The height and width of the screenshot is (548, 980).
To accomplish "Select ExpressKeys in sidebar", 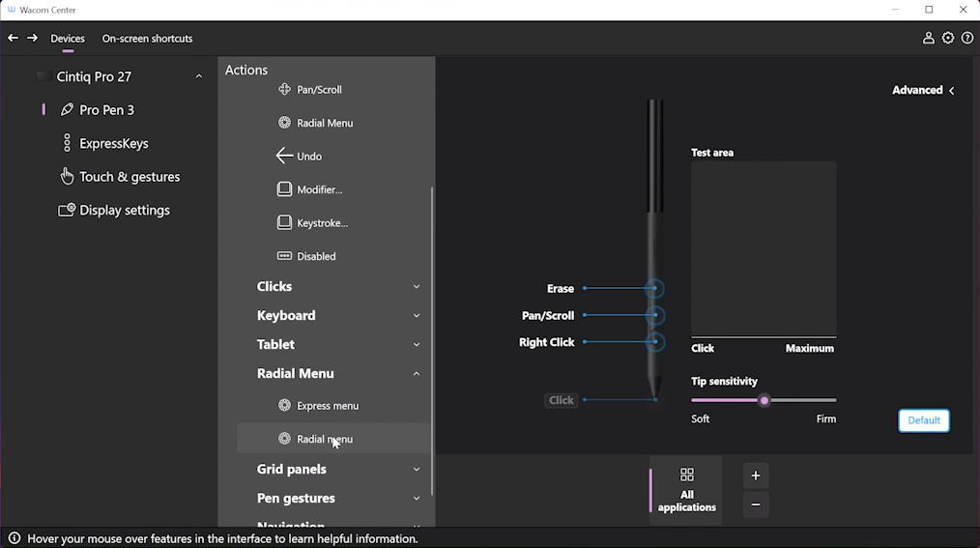I will [x=114, y=143].
